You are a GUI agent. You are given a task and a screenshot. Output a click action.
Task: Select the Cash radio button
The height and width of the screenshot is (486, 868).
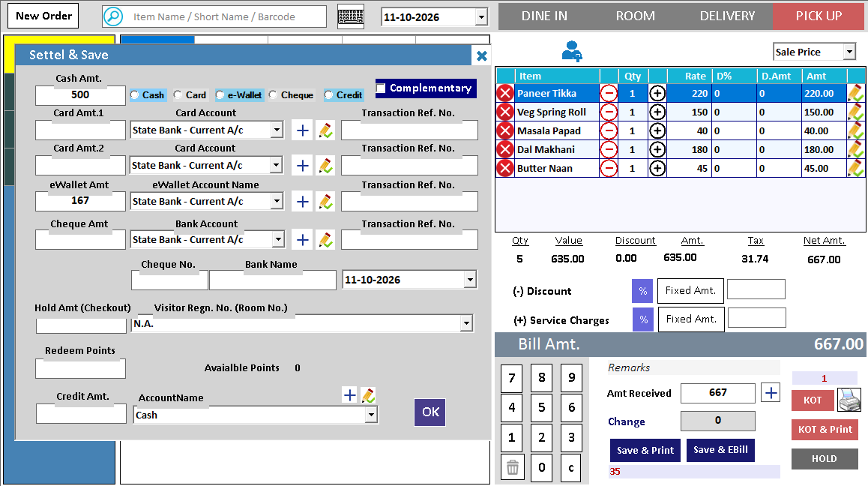point(134,95)
